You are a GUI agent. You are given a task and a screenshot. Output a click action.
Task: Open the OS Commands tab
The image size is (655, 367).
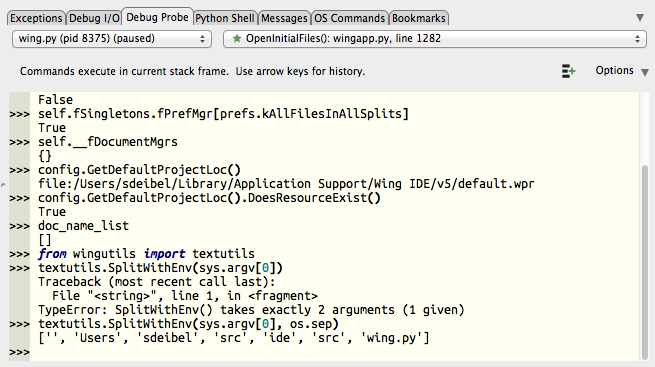(350, 18)
